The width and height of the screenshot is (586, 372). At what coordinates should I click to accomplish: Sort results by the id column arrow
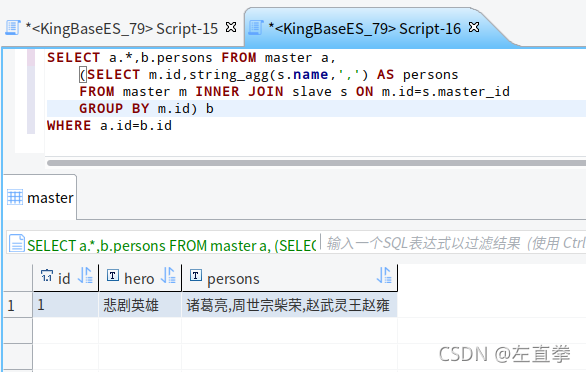click(86, 276)
